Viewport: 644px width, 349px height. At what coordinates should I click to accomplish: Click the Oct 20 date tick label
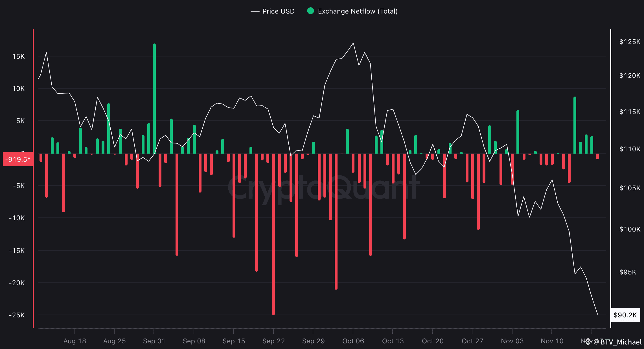point(433,341)
